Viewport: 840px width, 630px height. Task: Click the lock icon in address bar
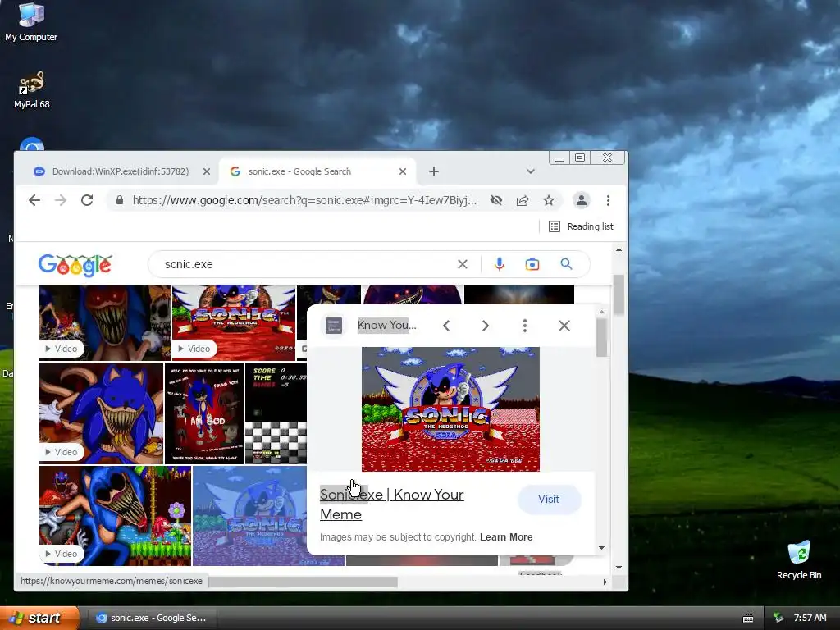120,200
